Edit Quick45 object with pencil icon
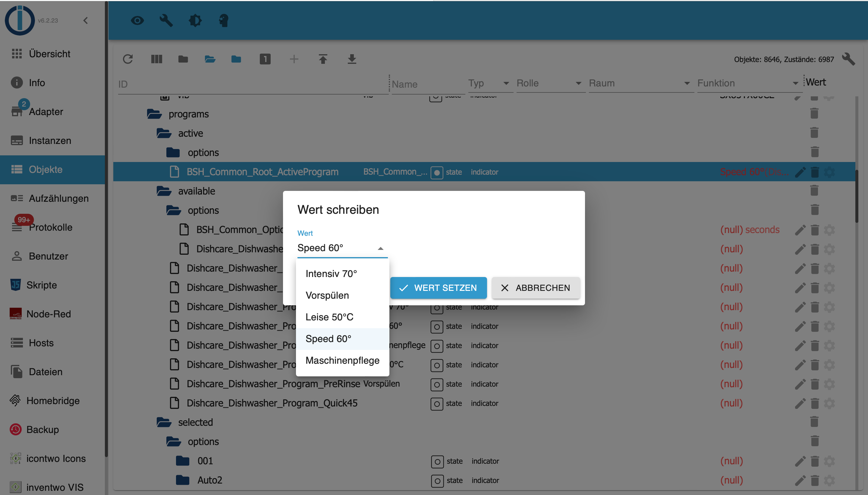Image resolution: width=868 pixels, height=495 pixels. (x=800, y=403)
